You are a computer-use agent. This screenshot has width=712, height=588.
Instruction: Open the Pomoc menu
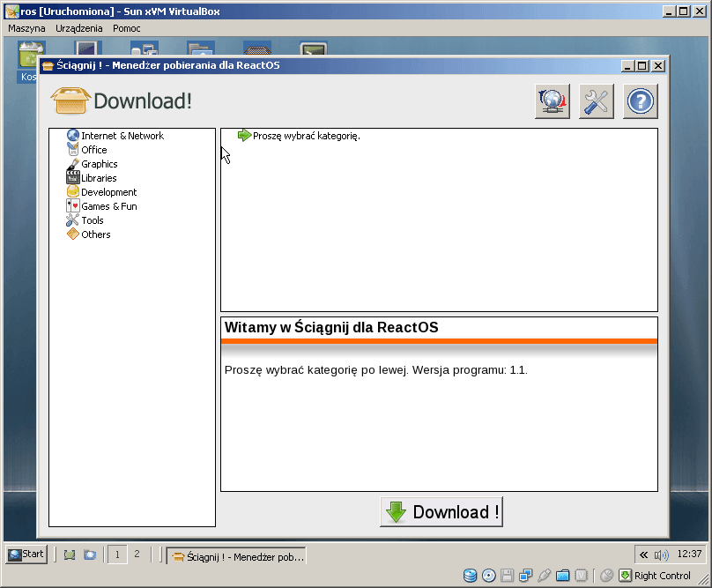[127, 28]
